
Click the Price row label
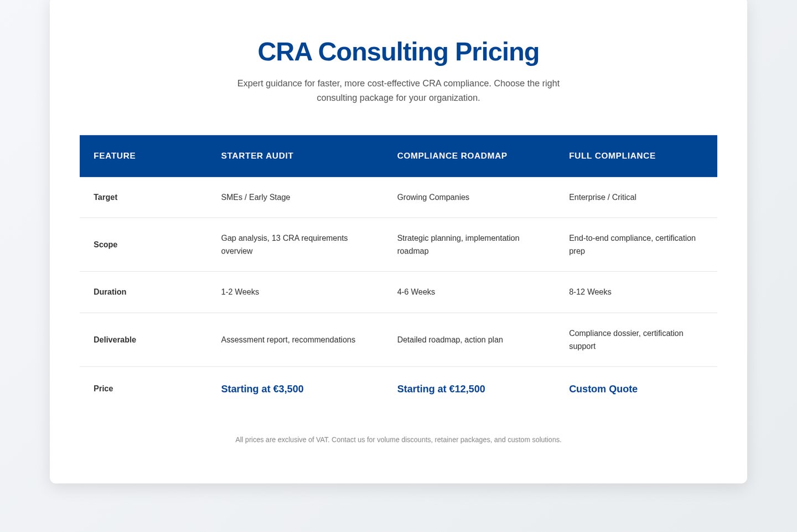[x=103, y=389]
